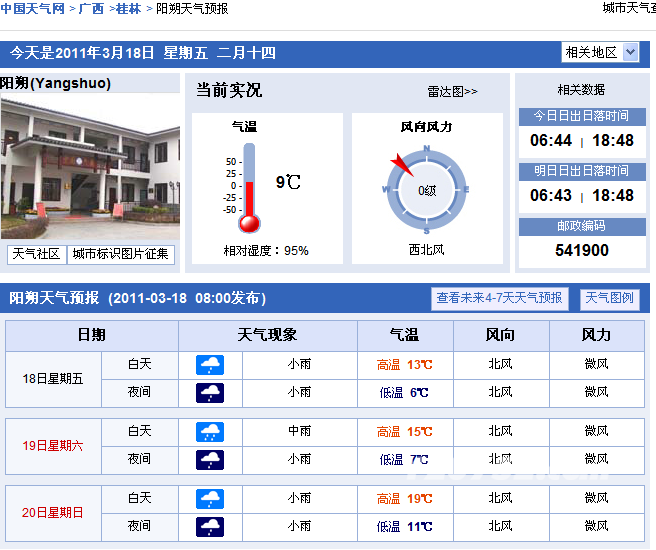Image resolution: width=656 pixels, height=550 pixels.
Task: View the 4-7 day forecast button
Action: 500,298
